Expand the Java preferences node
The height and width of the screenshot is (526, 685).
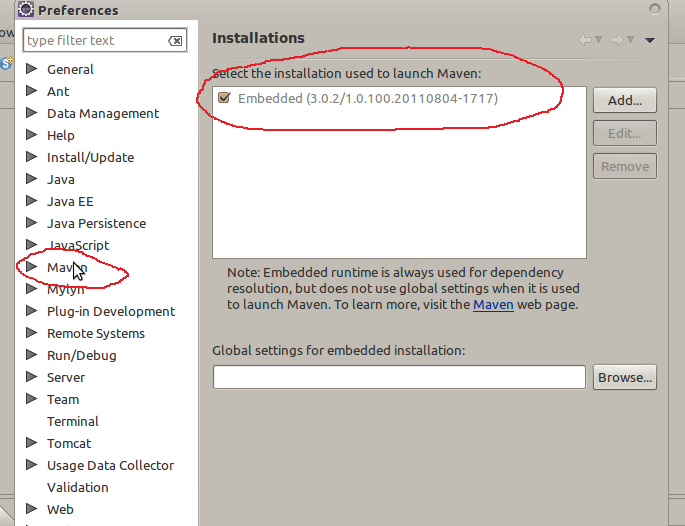pos(31,179)
